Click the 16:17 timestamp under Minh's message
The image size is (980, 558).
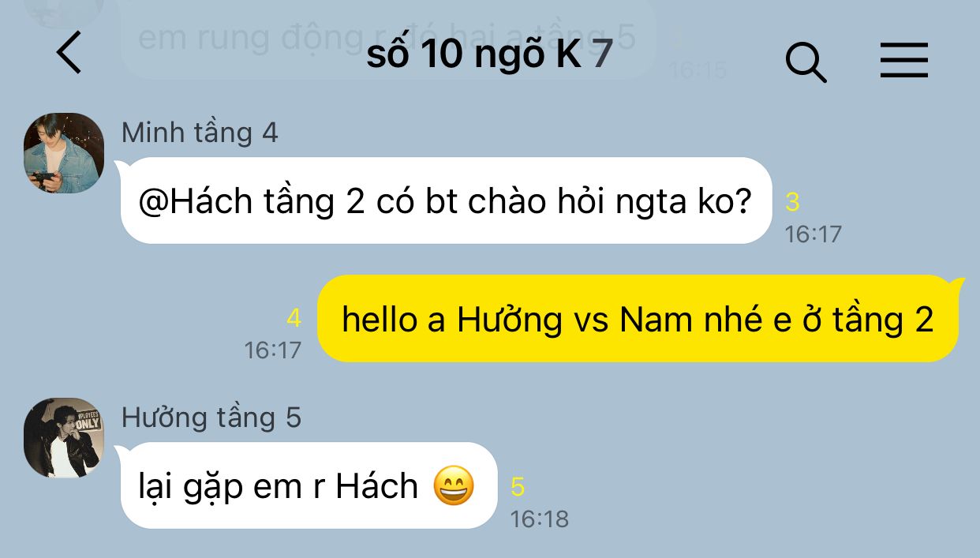(x=814, y=234)
